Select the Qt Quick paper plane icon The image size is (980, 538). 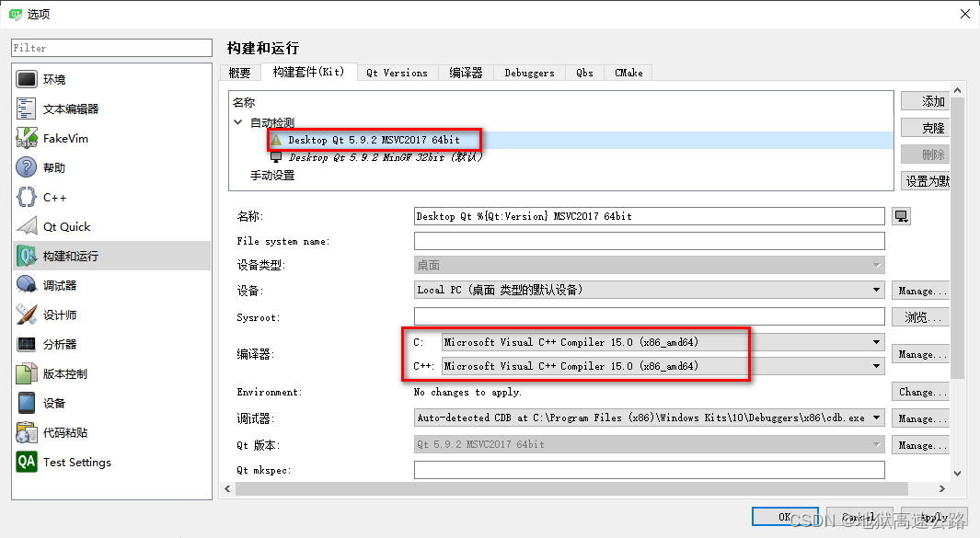[x=27, y=226]
